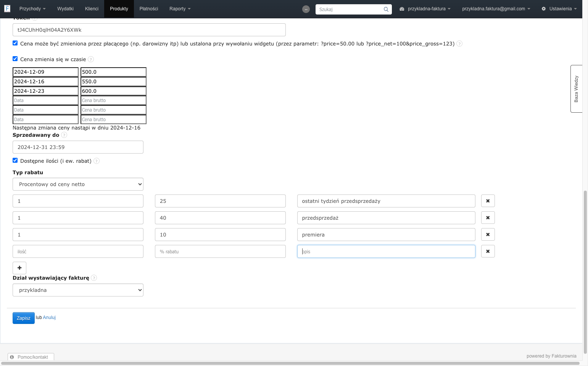
Task: Go to Klienci tab
Action: [x=92, y=9]
